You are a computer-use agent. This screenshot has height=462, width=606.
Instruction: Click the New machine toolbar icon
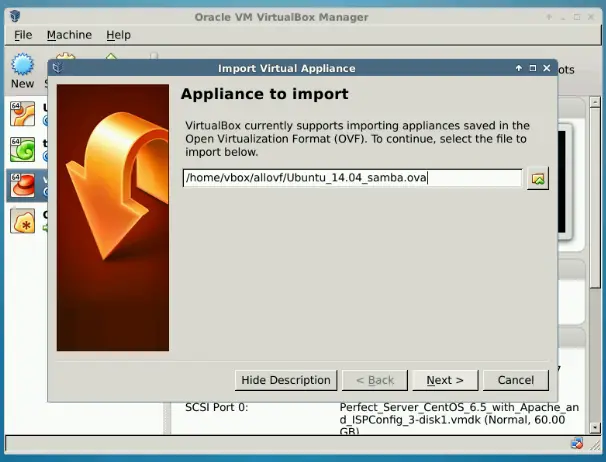point(22,68)
